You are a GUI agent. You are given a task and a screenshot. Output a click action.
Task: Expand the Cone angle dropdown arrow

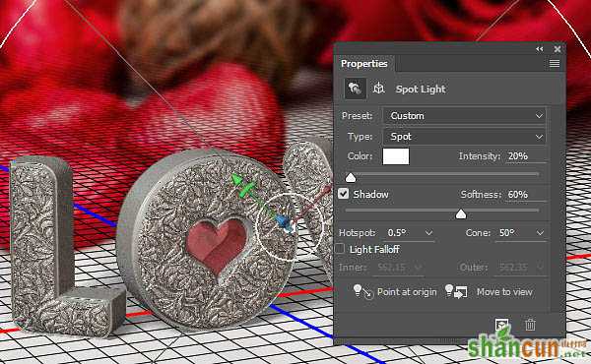coord(540,233)
